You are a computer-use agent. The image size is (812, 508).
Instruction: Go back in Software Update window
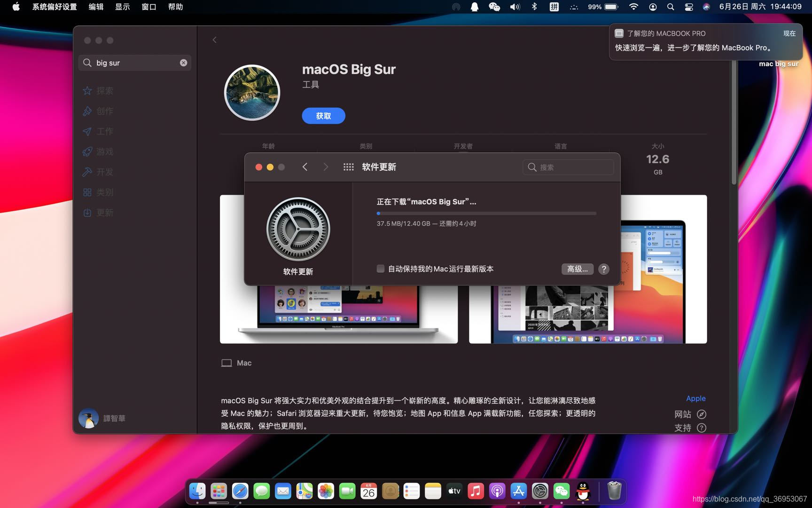coord(305,167)
